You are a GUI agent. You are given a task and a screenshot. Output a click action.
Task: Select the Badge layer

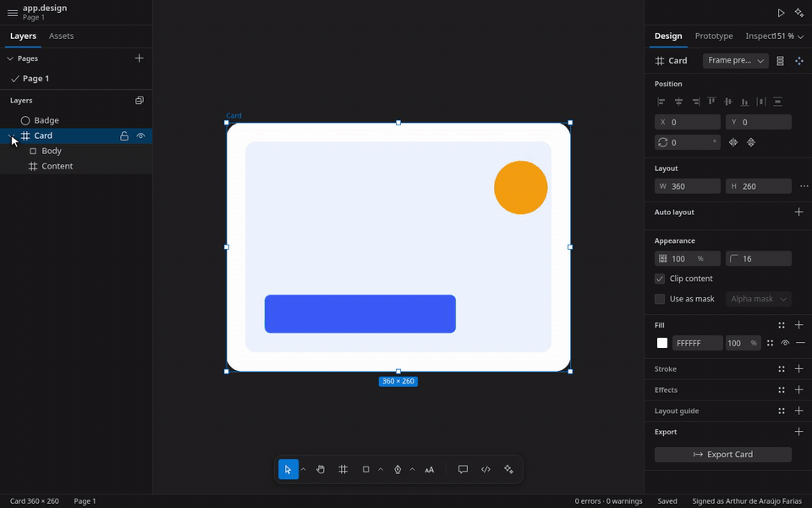point(76,120)
